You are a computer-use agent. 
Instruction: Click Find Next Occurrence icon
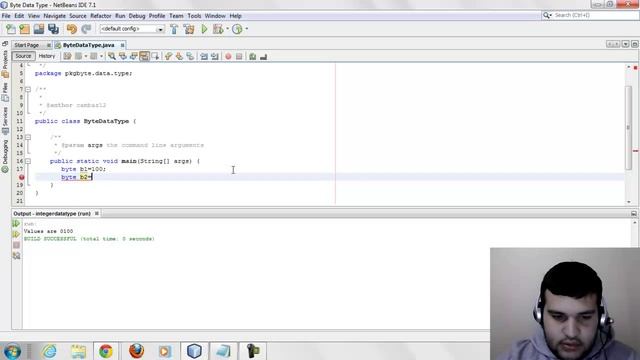(133, 56)
